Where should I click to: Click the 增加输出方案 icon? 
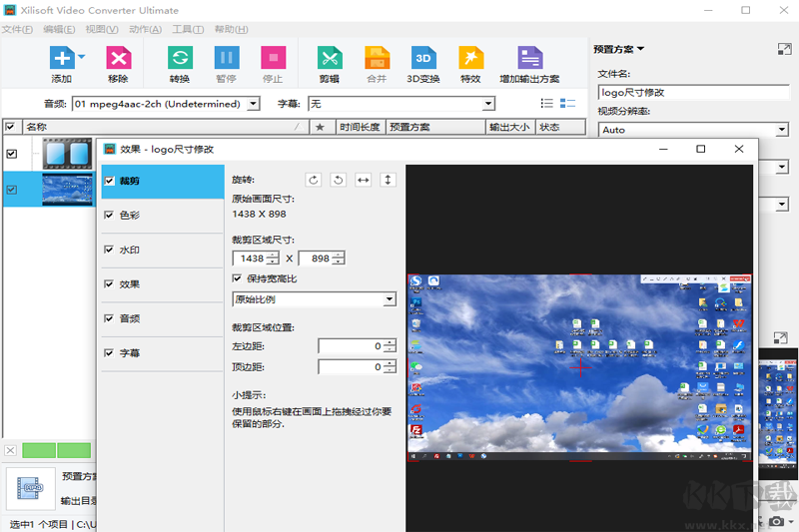coord(529,58)
